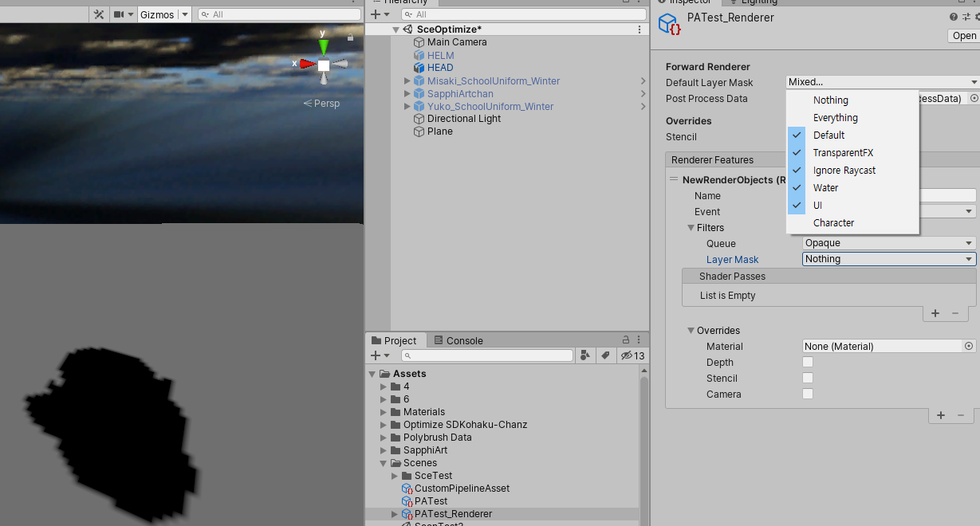Expand the Materials folder
Screen dimensions: 980x526
click(384, 412)
